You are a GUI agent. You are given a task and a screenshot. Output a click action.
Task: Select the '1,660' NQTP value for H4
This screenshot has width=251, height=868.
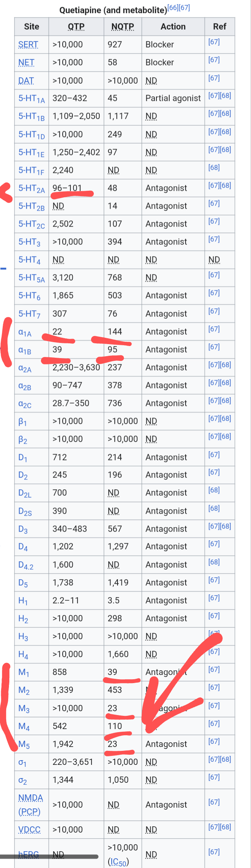[118, 654]
